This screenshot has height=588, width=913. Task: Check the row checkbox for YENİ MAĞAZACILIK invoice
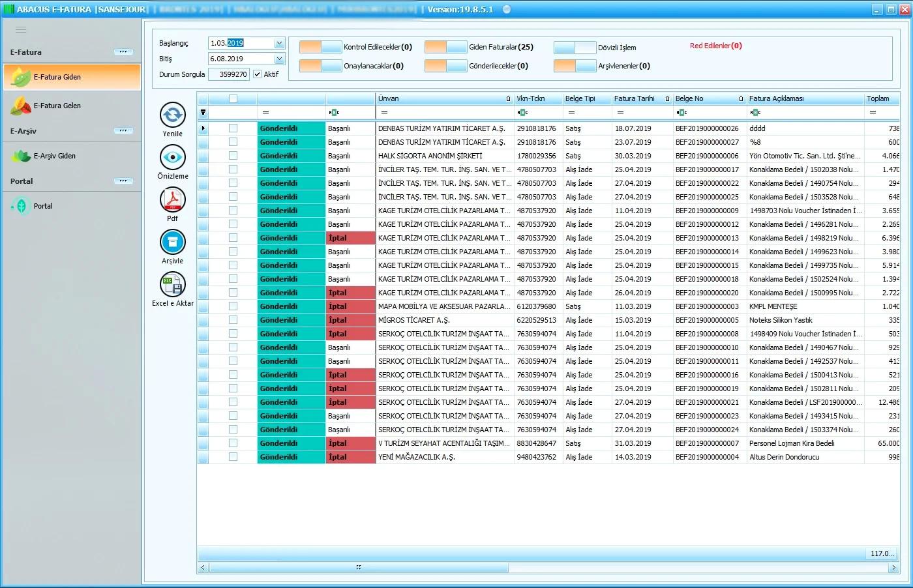(233, 457)
